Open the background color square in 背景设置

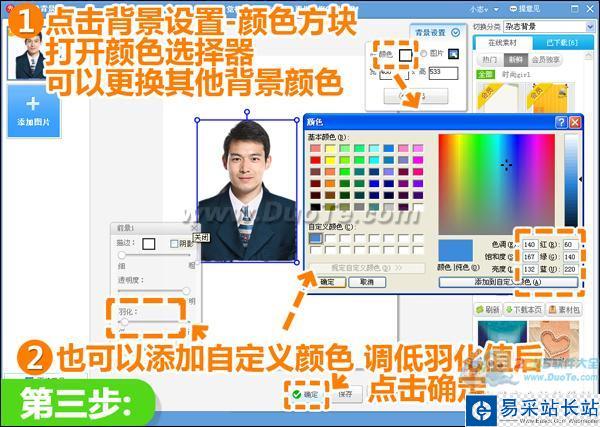[405, 55]
